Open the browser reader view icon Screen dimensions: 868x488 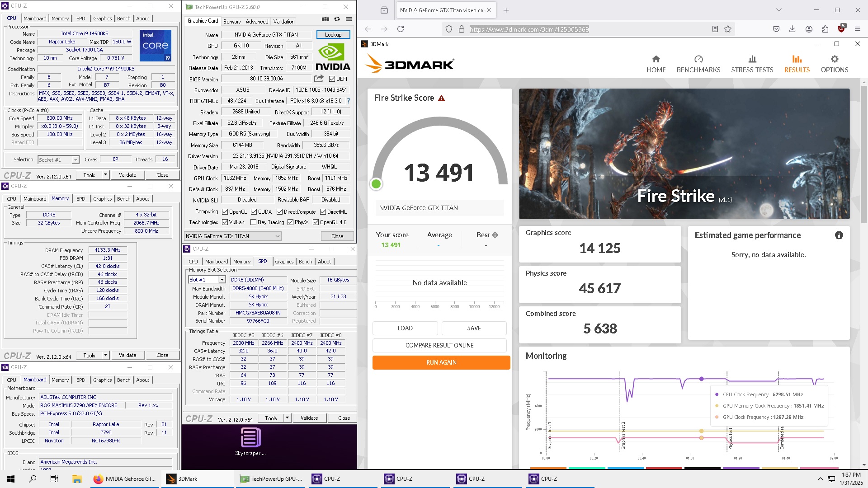tap(715, 29)
